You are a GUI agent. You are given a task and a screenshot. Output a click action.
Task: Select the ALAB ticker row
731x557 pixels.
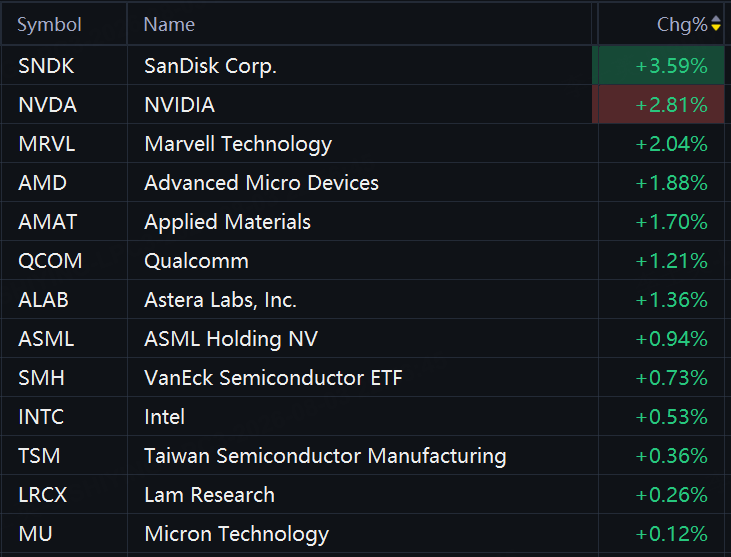tap(363, 300)
